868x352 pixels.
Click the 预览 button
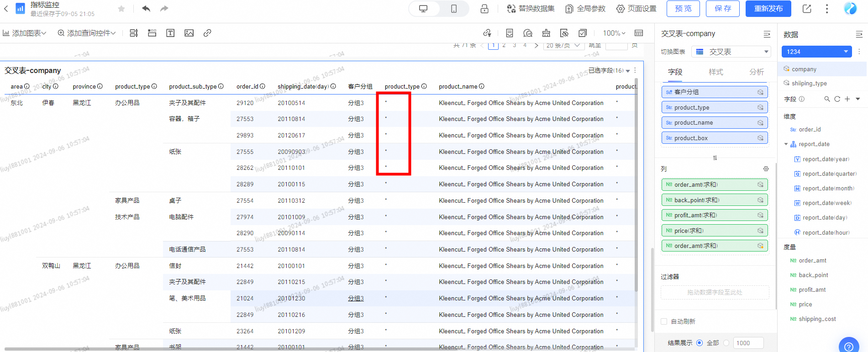[683, 9]
